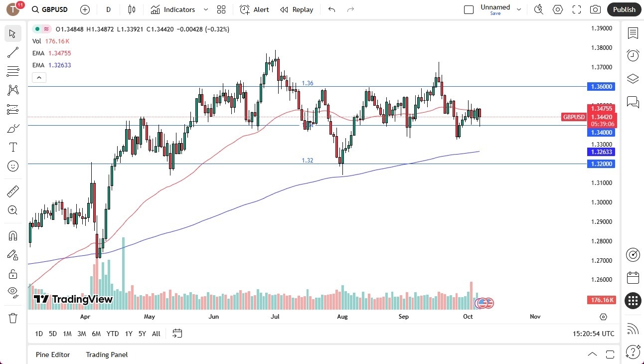Collapse the indicator legend with the chevron
Screen dimensions: 644x364
pyautogui.click(x=39, y=77)
